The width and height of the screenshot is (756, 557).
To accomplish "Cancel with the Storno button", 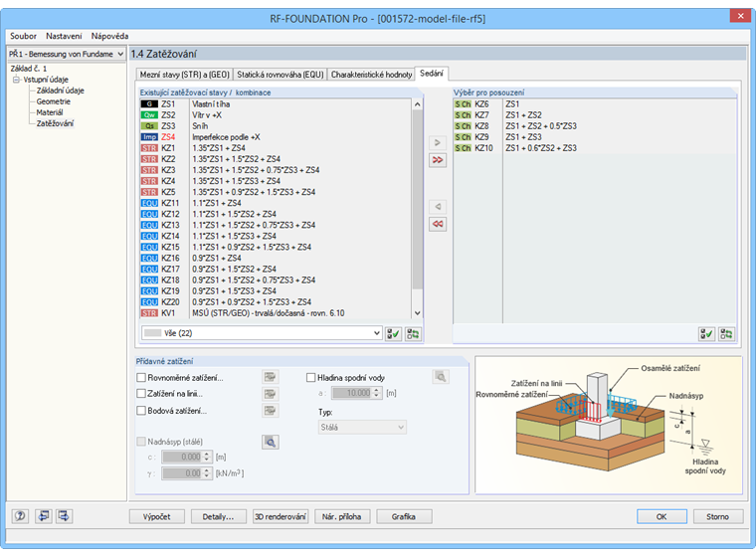I will 718,516.
